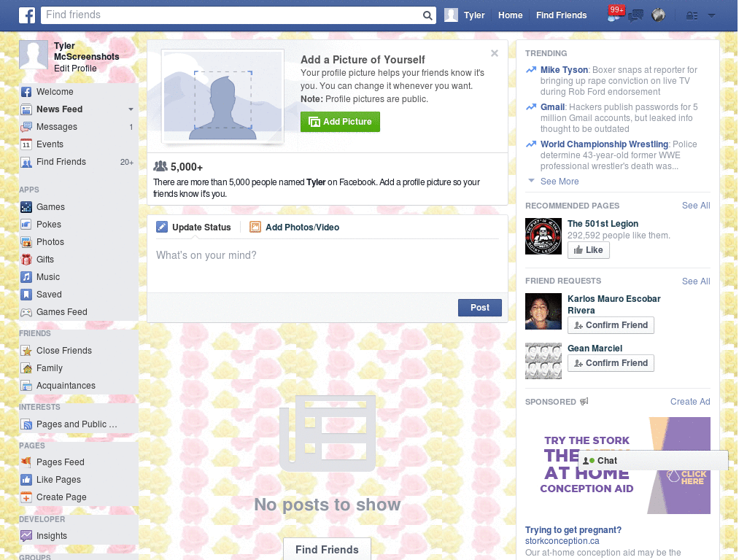The image size is (747, 560).
Task: Click the Music app icon
Action: pyautogui.click(x=26, y=277)
